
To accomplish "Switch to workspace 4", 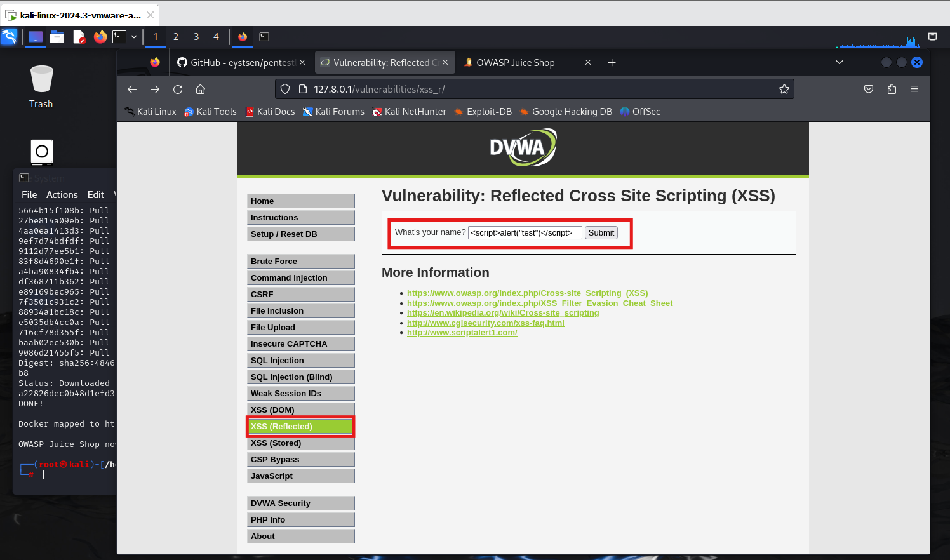I will (x=216, y=37).
